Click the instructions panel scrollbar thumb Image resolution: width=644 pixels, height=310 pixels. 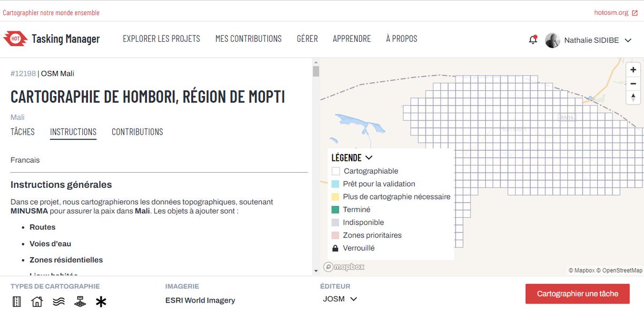point(316,72)
